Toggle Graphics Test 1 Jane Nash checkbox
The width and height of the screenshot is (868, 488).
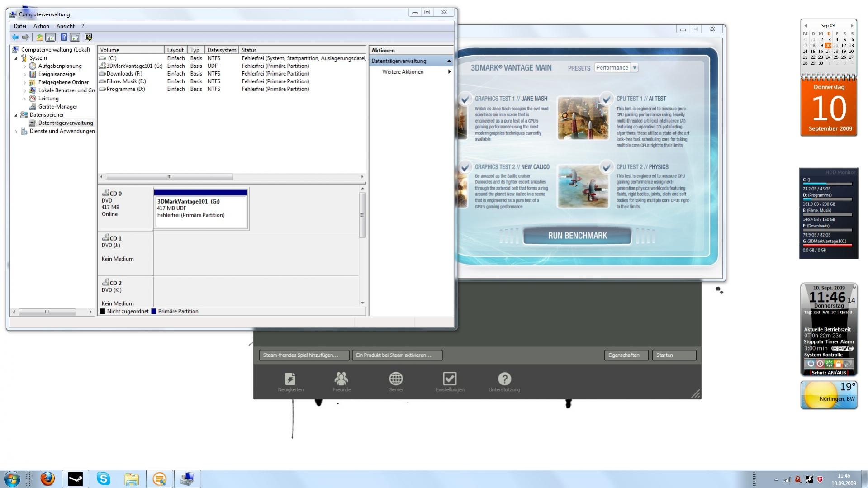coord(465,99)
